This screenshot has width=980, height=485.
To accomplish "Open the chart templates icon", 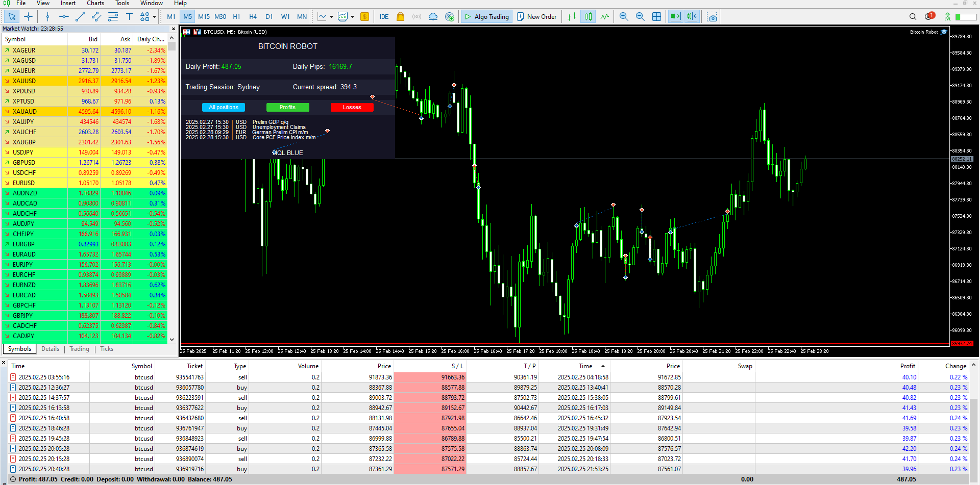I will point(343,17).
